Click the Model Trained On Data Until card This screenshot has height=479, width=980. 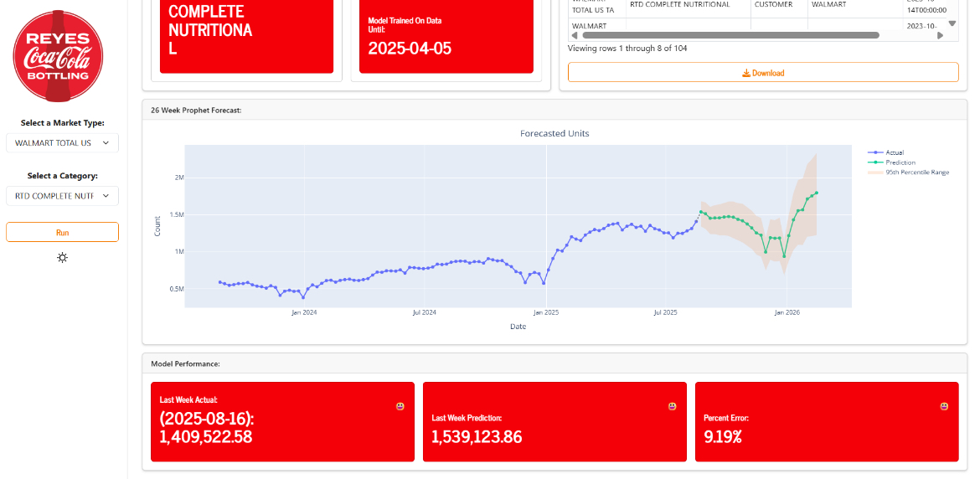[x=441, y=35]
